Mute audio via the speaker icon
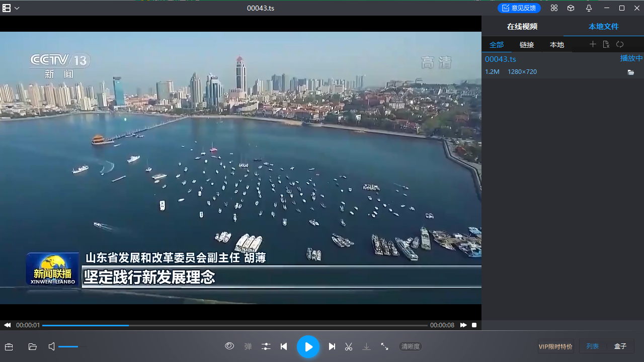Viewport: 644px width, 362px height. click(51, 346)
